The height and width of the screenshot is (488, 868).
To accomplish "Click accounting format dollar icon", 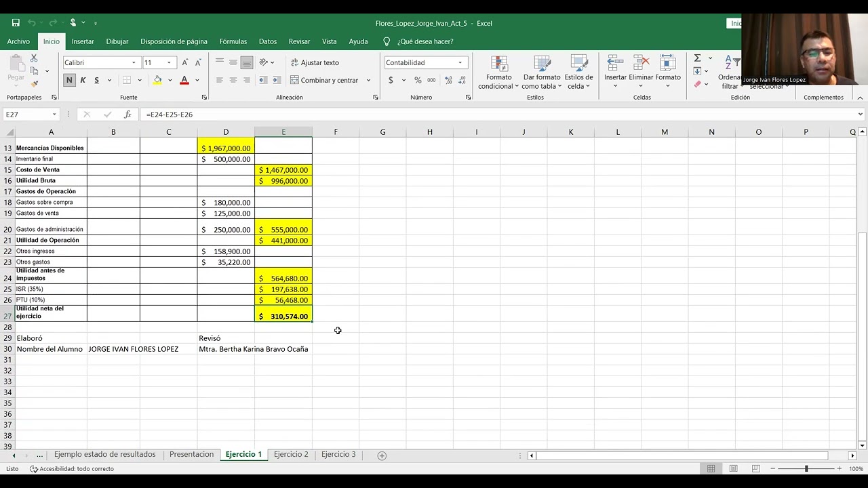I will [391, 80].
